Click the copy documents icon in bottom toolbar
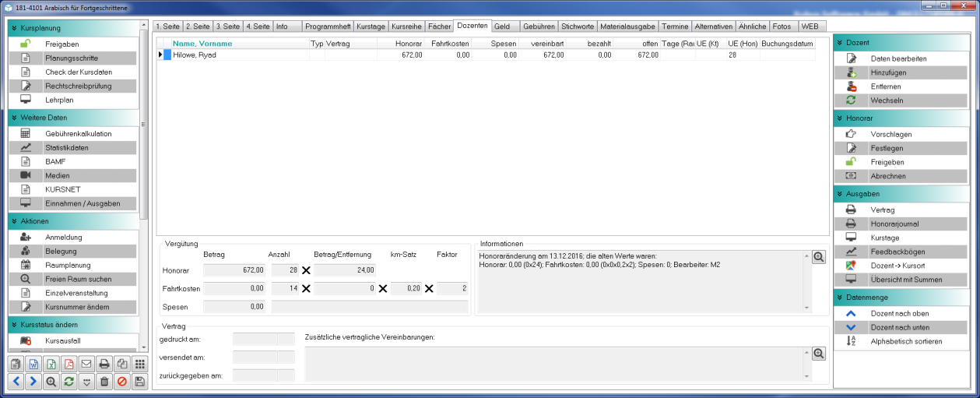This screenshot has width=980, height=398. pyautogui.click(x=122, y=364)
